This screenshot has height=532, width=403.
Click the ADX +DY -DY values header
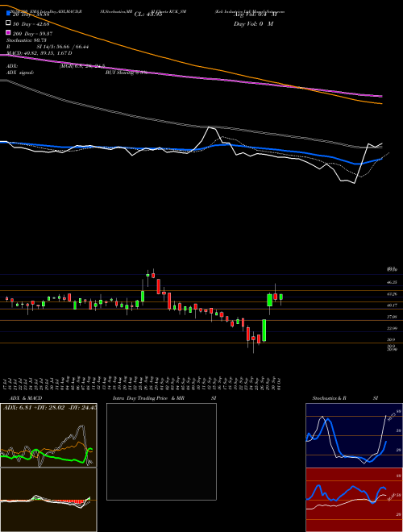[x=49, y=408]
